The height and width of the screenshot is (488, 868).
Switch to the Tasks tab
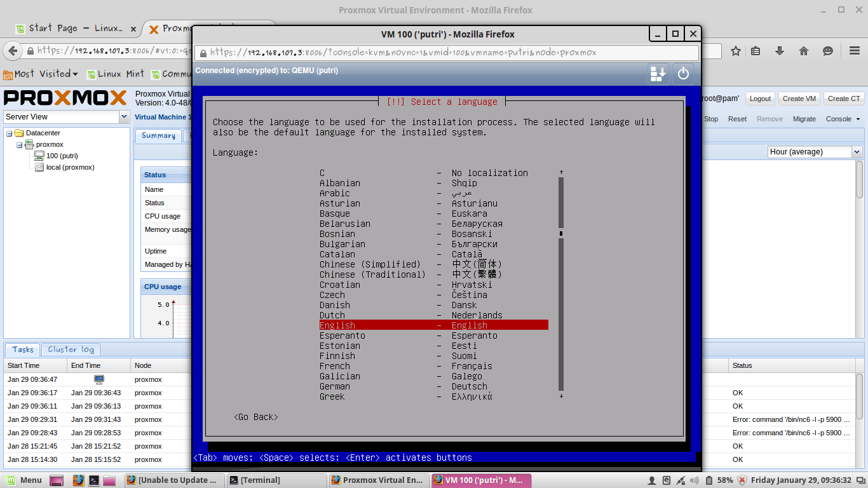click(x=23, y=349)
